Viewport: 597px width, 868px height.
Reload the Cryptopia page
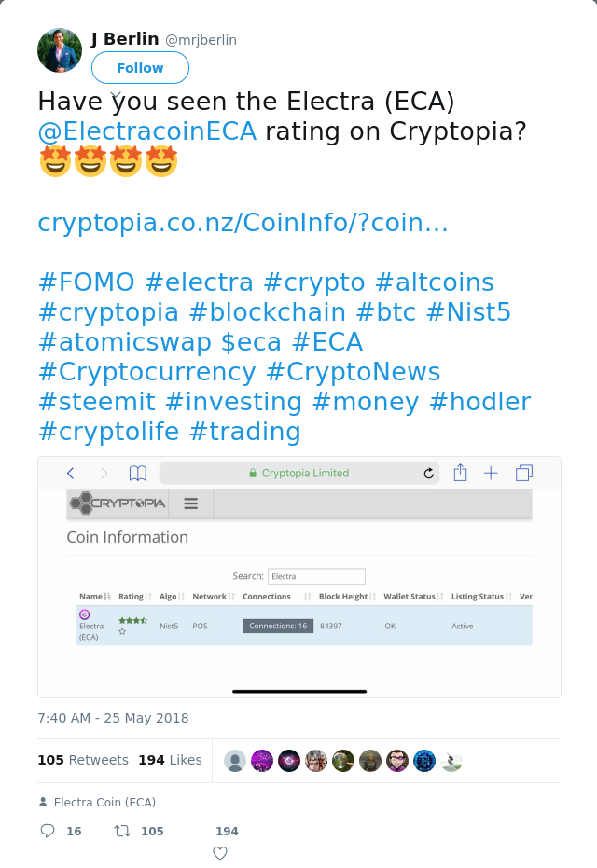427,473
